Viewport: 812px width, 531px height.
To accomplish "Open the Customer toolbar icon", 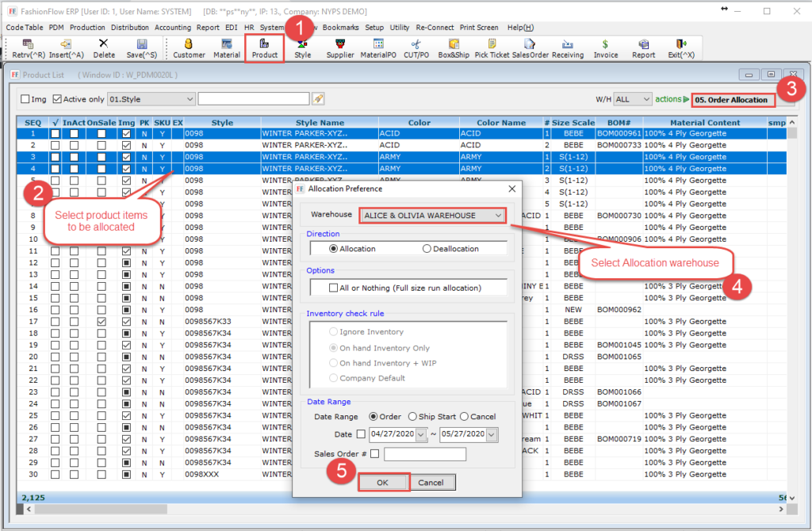I will click(189, 48).
